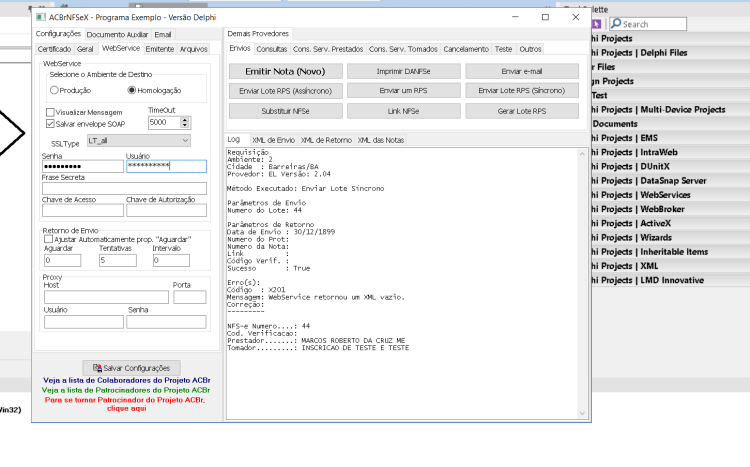Click the magnifier icon in Search box

pos(617,23)
